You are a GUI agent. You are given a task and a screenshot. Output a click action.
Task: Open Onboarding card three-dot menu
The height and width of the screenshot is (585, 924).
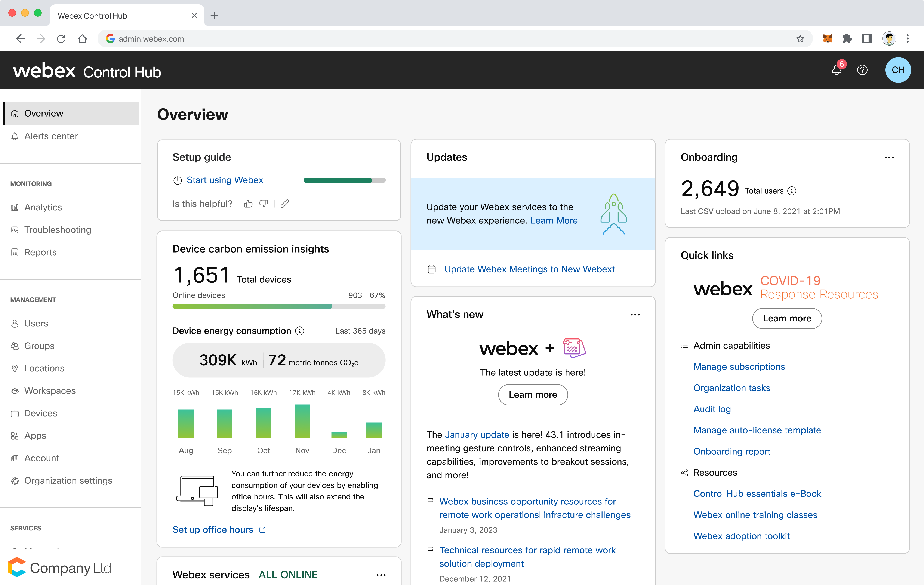[x=889, y=157]
